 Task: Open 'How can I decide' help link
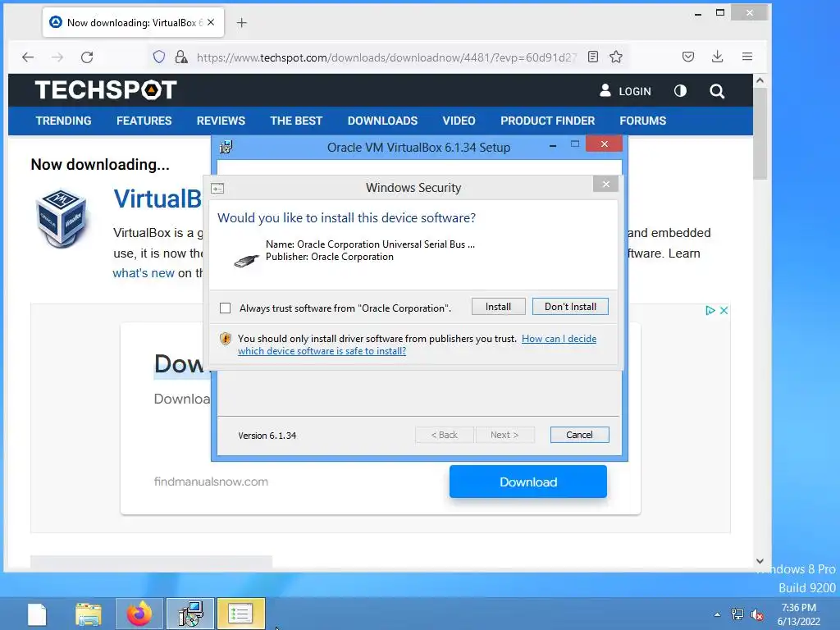(x=559, y=339)
